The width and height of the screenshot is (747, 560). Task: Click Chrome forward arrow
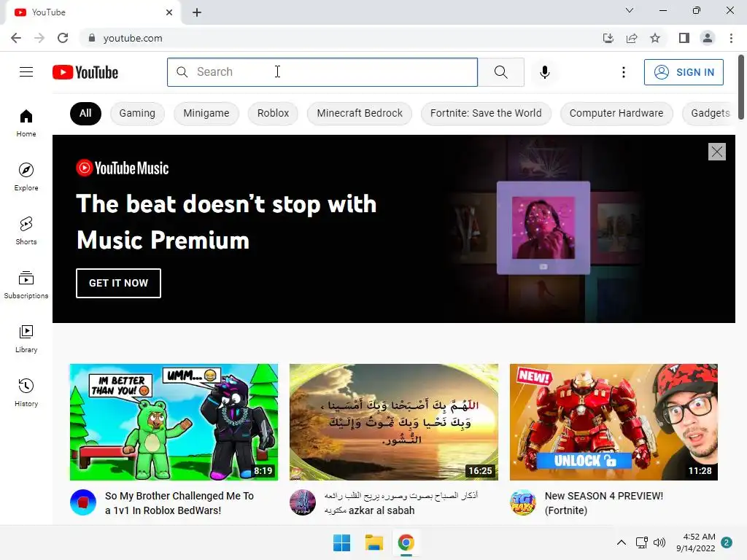coord(39,38)
